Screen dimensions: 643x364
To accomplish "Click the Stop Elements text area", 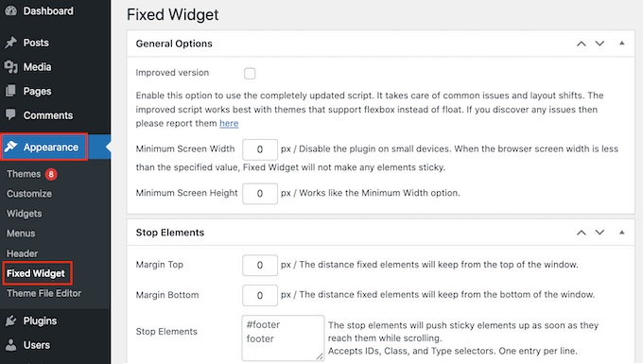I will [283, 338].
